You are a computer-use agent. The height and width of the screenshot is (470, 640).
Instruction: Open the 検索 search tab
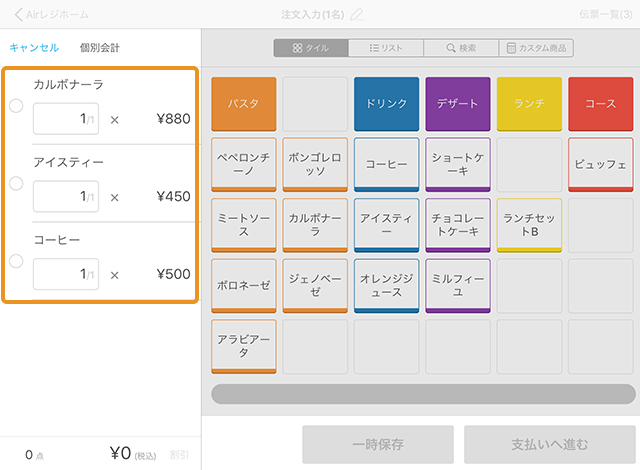point(461,48)
